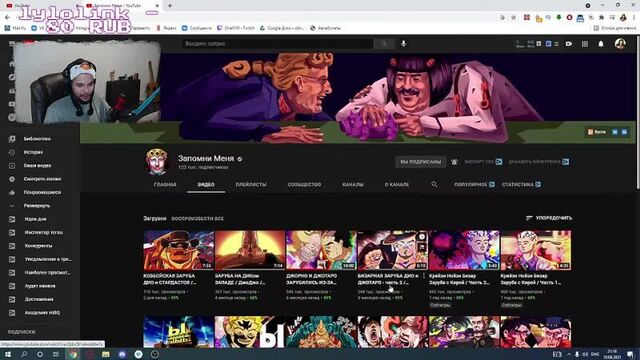Open Windows taskbar search
640x360 pixels.
(x=24, y=354)
